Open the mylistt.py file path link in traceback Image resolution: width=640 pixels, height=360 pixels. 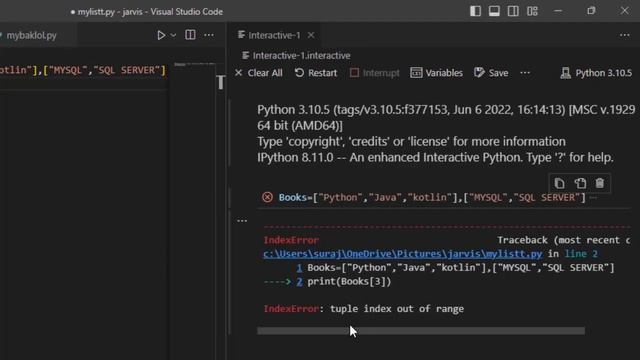[x=402, y=254]
